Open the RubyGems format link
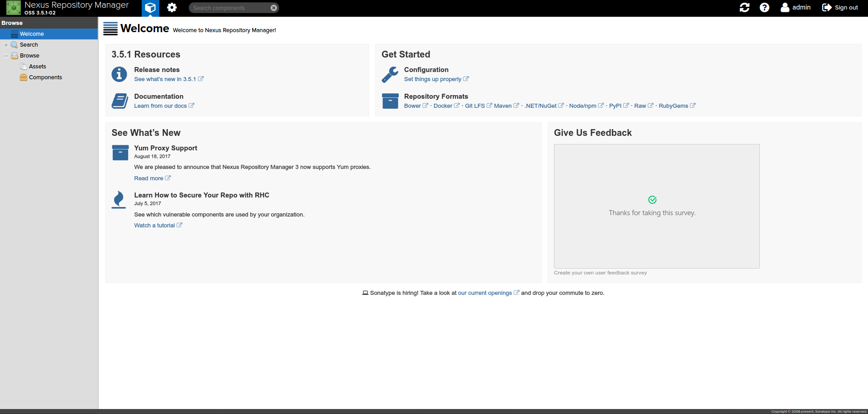Screen dimensions: 868x414 677,106
